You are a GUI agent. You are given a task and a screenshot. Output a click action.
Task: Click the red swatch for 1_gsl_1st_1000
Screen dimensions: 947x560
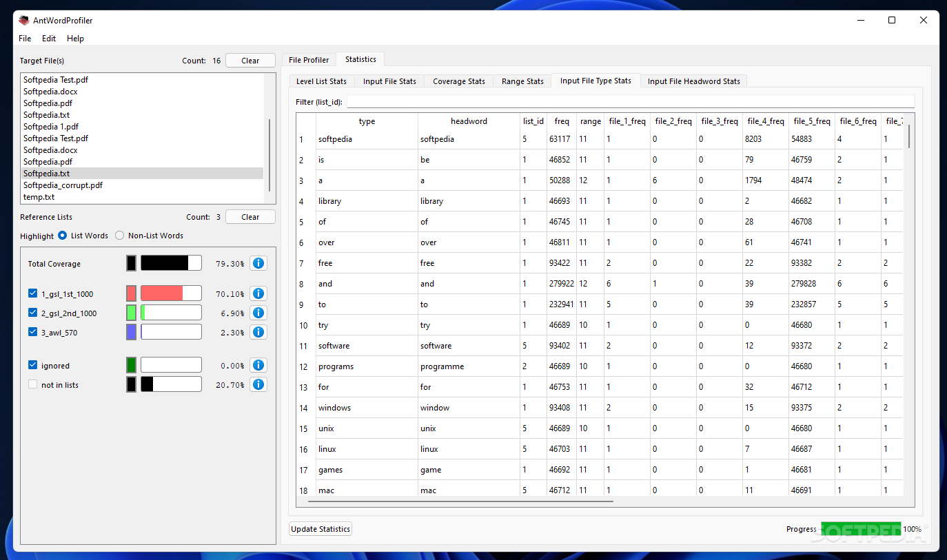tap(131, 293)
